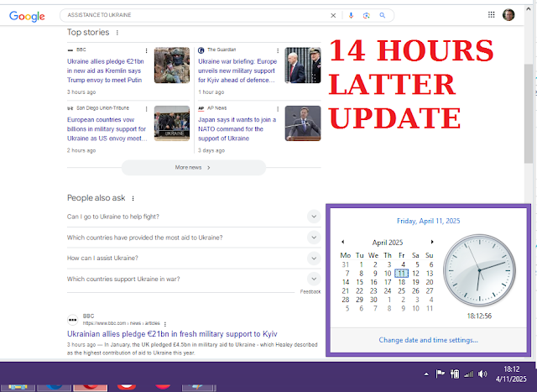The image size is (537, 392).
Task: Click the page vertical scrollbar thumb
Action: pos(528,113)
